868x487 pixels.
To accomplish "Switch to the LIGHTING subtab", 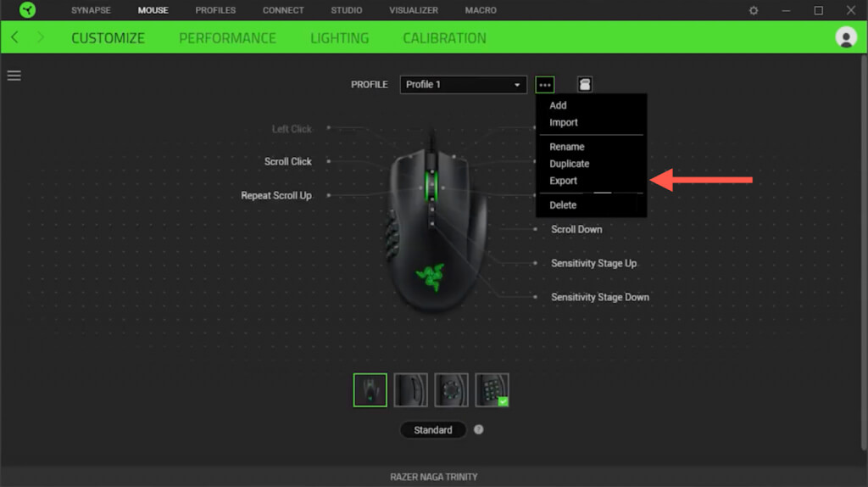I will pos(339,37).
